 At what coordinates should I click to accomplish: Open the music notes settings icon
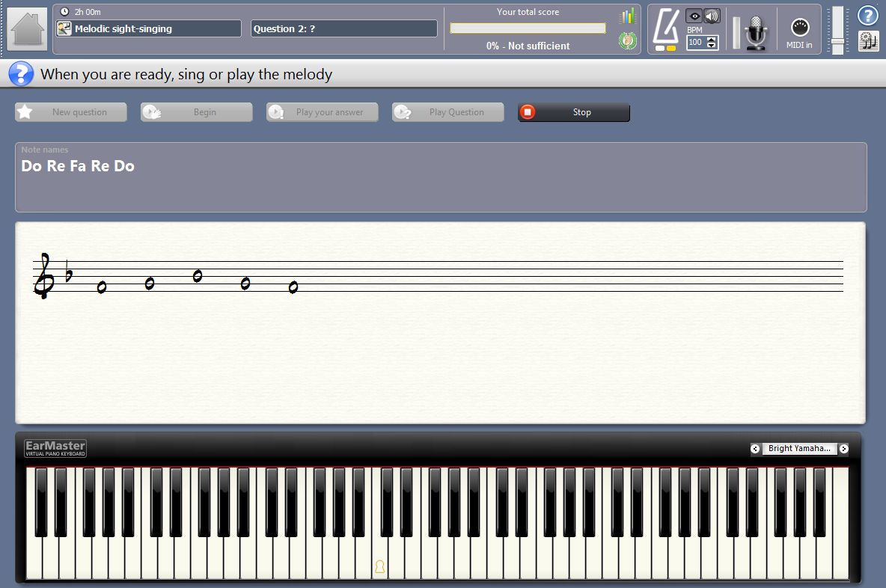(x=869, y=41)
